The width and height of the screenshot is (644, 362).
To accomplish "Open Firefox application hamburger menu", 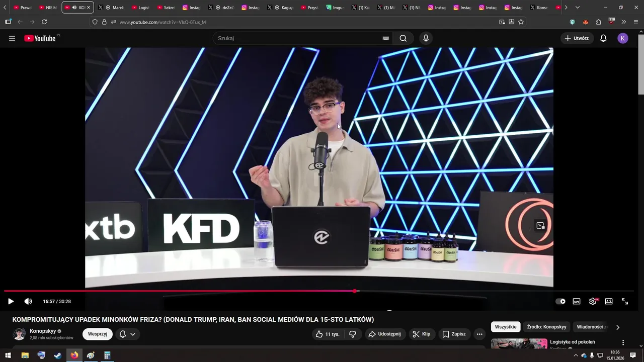I will coord(636,22).
